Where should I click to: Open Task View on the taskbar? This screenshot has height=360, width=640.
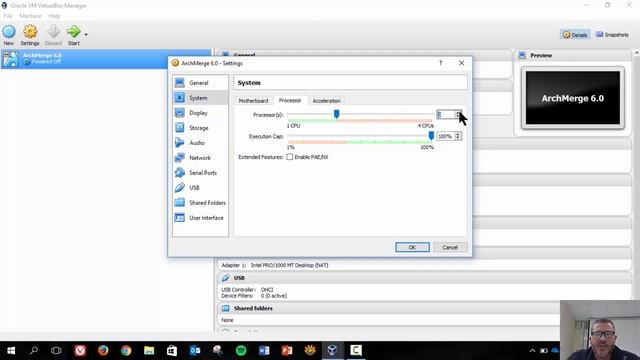click(56, 350)
